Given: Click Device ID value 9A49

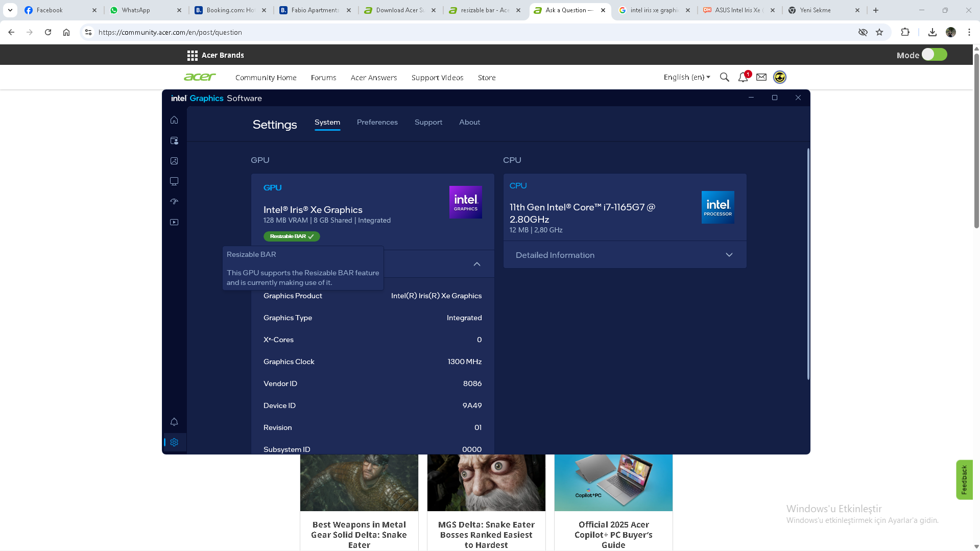Looking at the screenshot, I should tap(472, 405).
